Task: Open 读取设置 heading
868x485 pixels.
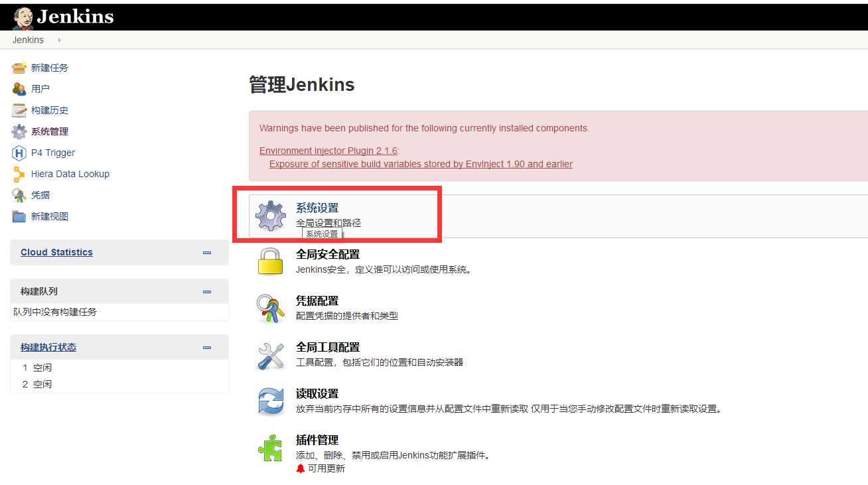Action: pos(317,393)
